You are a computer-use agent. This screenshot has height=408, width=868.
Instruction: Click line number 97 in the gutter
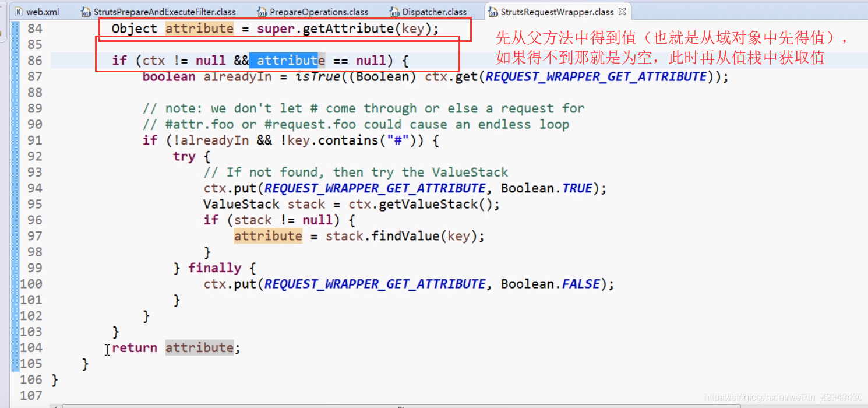point(35,235)
